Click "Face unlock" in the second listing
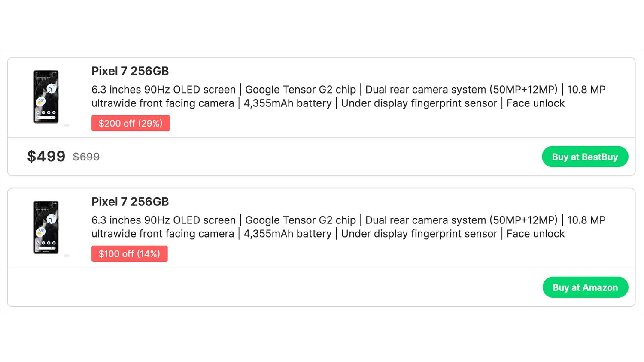Viewport: 644px width, 362px height. point(535,234)
